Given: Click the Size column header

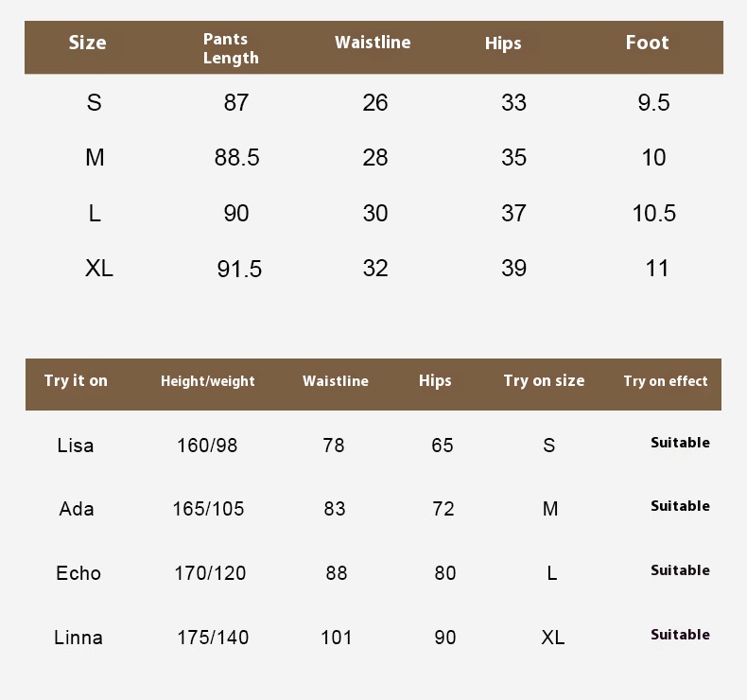Looking at the screenshot, I should [87, 43].
